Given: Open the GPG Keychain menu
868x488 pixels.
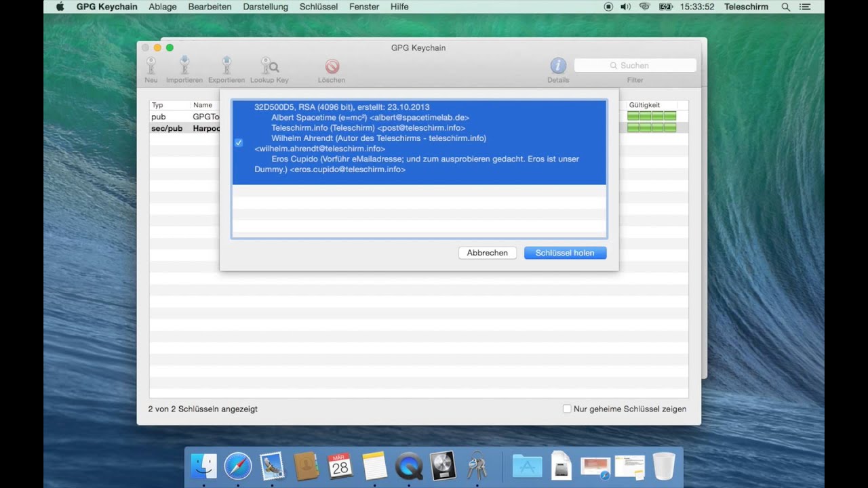Looking at the screenshot, I should [106, 7].
